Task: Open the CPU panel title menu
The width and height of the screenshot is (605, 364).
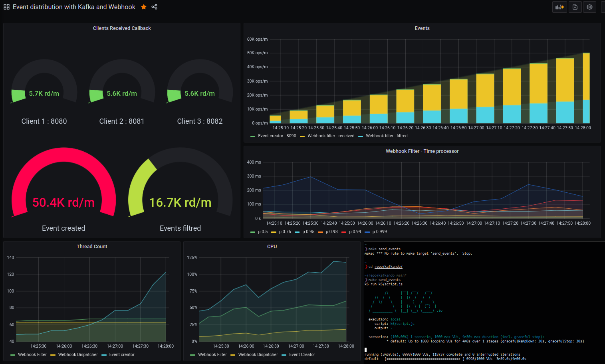Action: coord(272,247)
